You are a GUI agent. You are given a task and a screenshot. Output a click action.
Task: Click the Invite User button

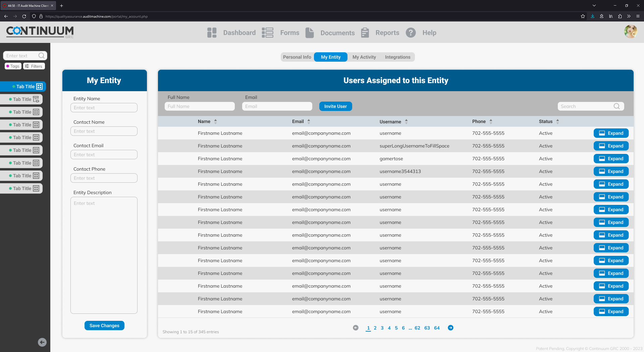335,106
